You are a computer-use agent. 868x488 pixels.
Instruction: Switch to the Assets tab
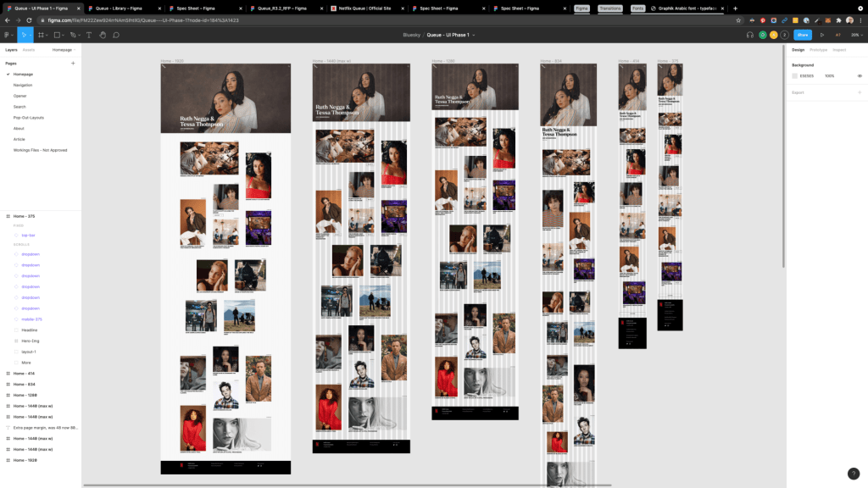(29, 50)
